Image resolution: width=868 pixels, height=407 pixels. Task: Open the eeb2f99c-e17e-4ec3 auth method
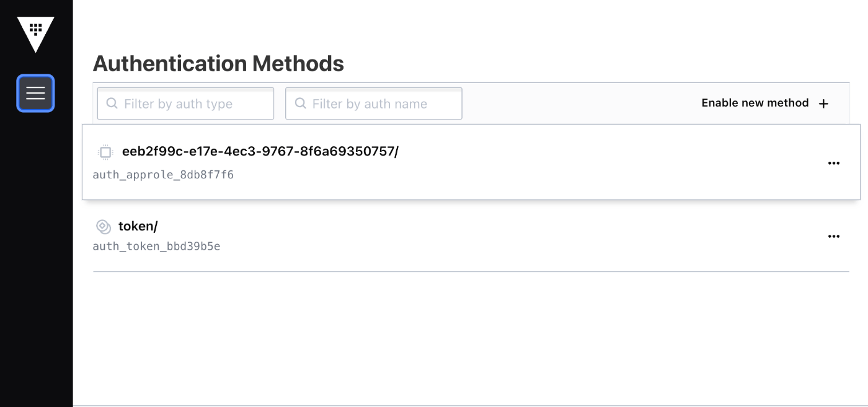coord(260,151)
